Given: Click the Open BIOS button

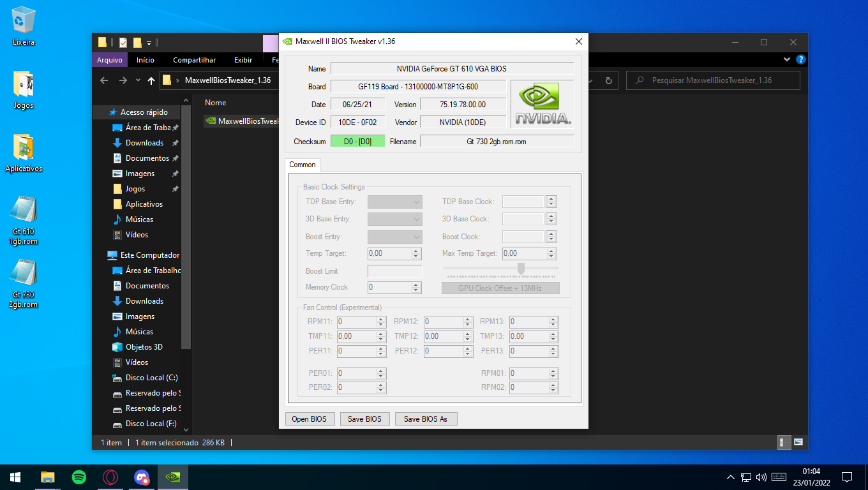Looking at the screenshot, I should (310, 419).
